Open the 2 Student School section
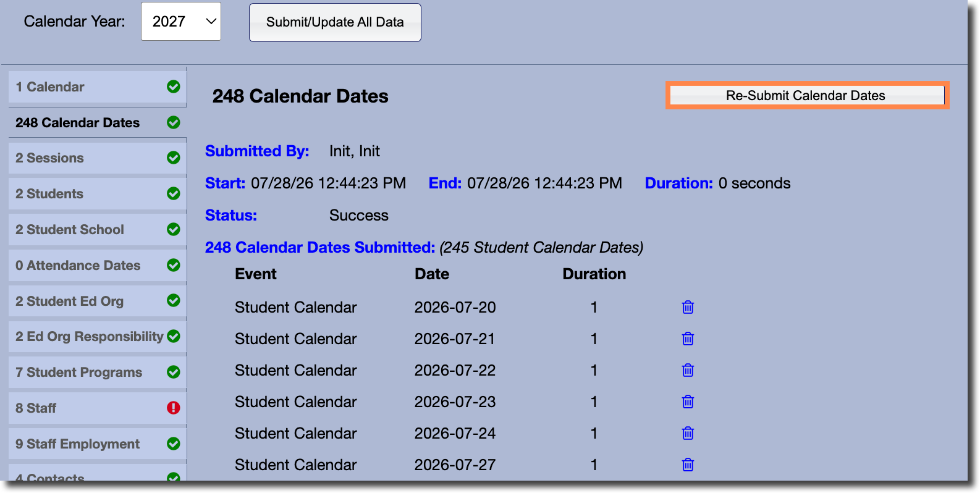980x493 pixels. 98,230
